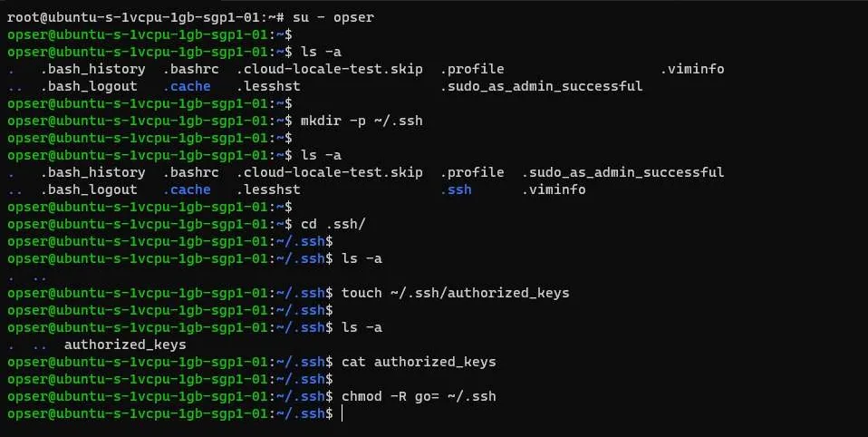
Task: Click '.cloud-locale-test.skip' in the first listing
Action: [330, 69]
